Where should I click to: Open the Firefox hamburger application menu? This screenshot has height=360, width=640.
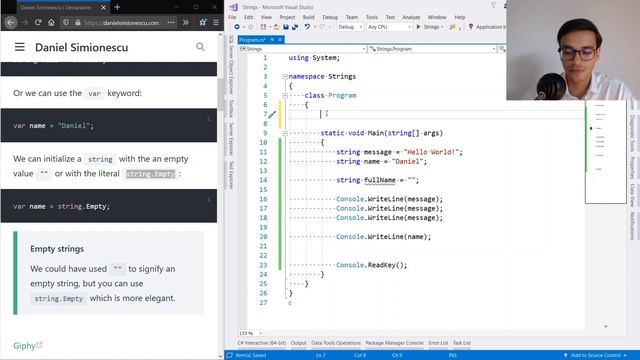216,22
